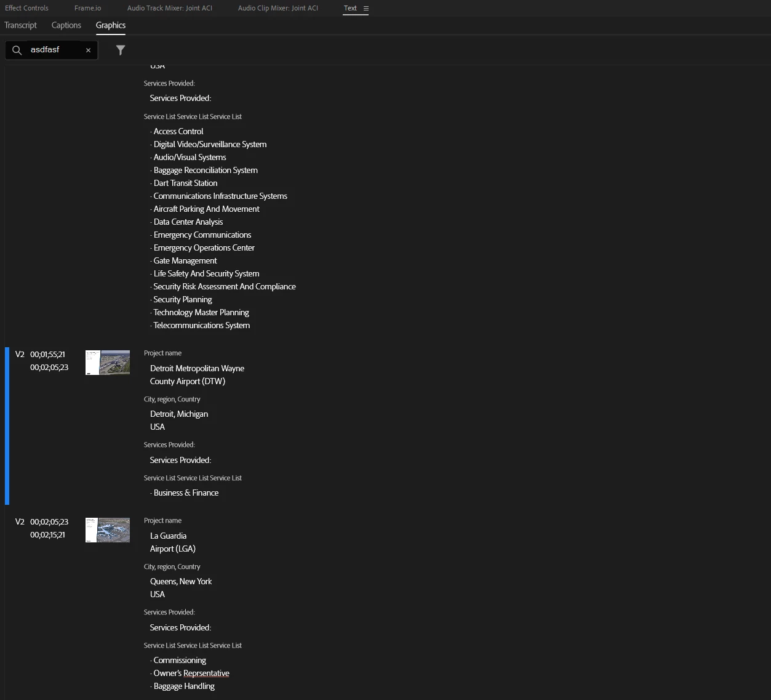
Task: Click Aircraft Parking And Movement entry
Action: tap(206, 209)
